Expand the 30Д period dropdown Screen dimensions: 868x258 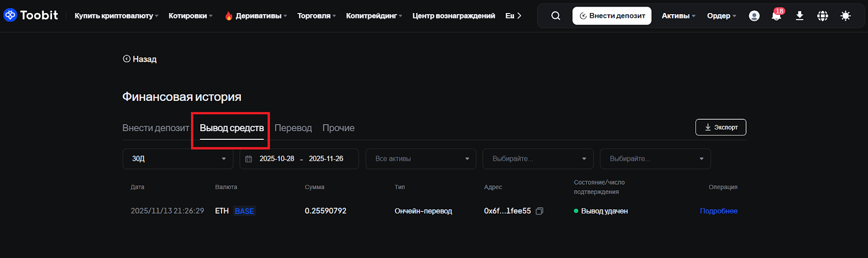[x=178, y=159]
